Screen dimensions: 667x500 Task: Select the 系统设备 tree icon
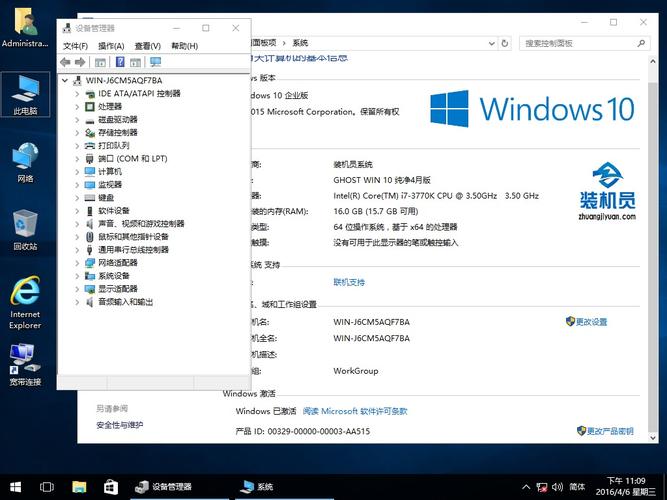click(90, 276)
